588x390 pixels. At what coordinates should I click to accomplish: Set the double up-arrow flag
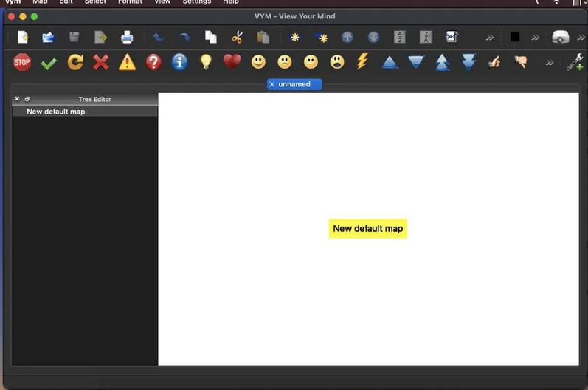[442, 62]
